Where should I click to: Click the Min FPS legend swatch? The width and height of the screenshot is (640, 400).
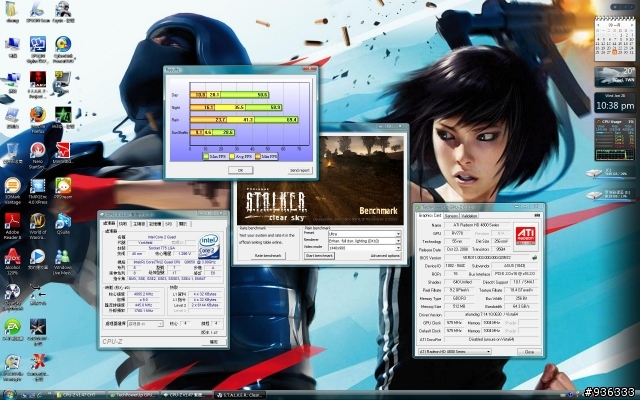coord(258,156)
